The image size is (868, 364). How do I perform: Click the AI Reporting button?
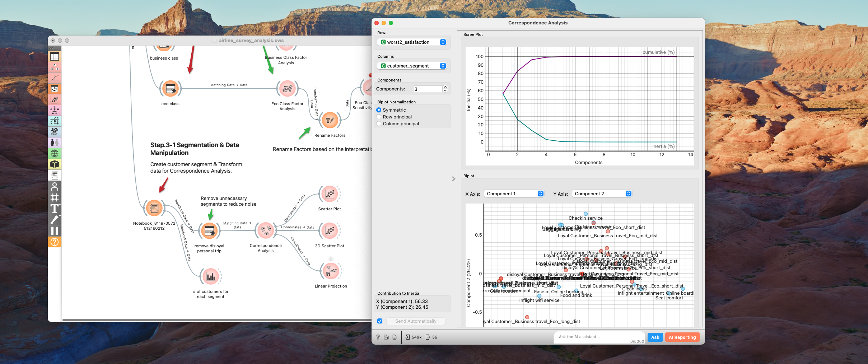point(682,337)
